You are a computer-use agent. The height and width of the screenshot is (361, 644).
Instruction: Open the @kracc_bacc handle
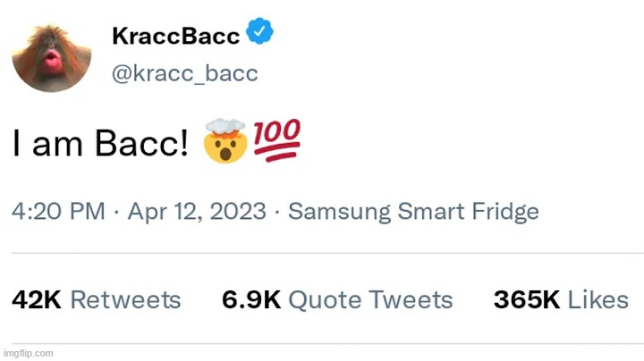[184, 73]
